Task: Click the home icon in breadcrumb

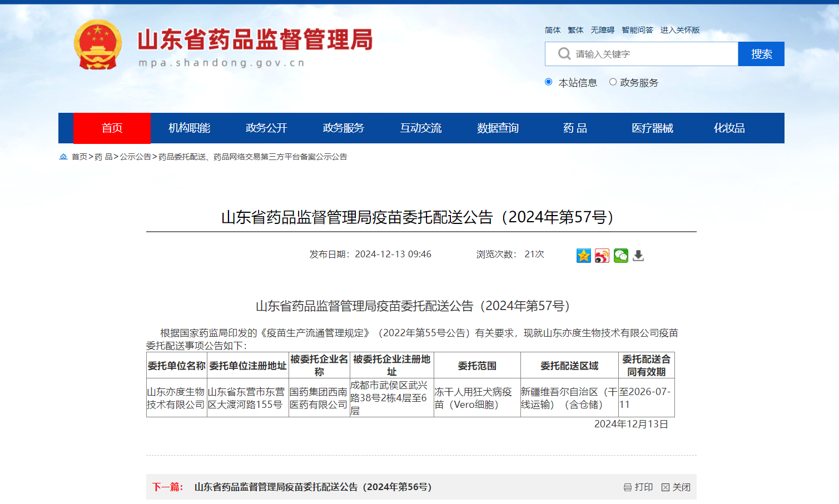Action: (x=63, y=157)
